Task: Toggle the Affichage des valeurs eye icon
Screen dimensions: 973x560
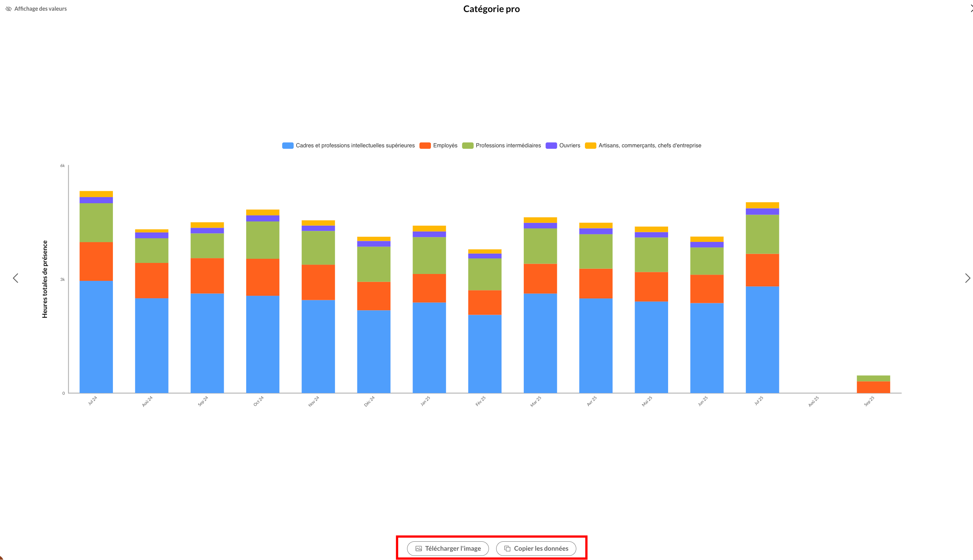Action: [9, 9]
